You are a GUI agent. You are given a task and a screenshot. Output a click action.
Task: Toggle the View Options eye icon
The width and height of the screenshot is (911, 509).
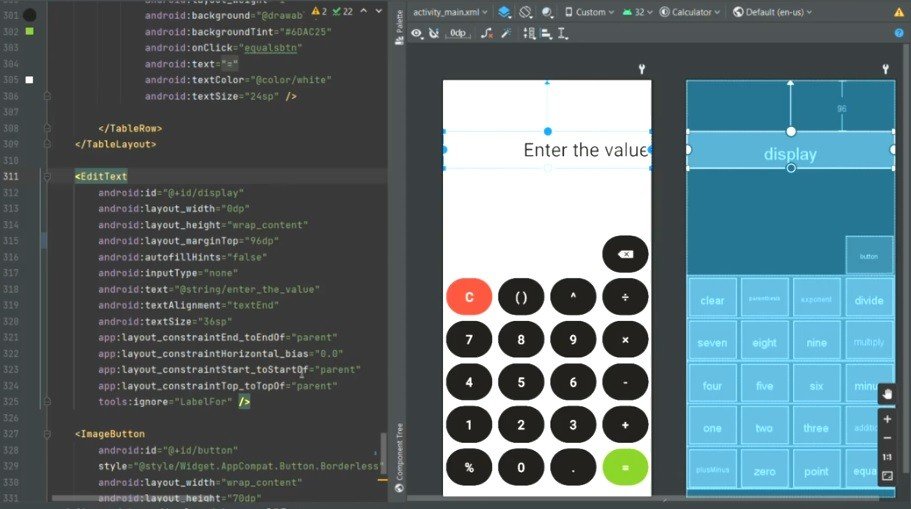coord(415,33)
